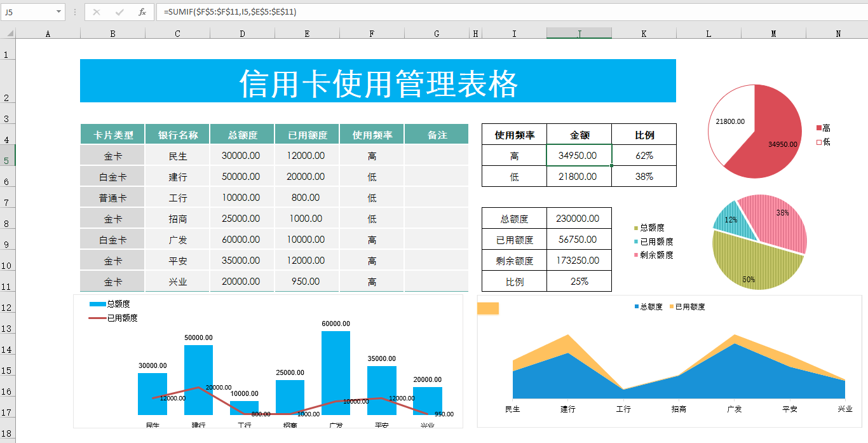868x443 pixels.
Task: Click the red 高 legend swatch
Action: coord(819,128)
